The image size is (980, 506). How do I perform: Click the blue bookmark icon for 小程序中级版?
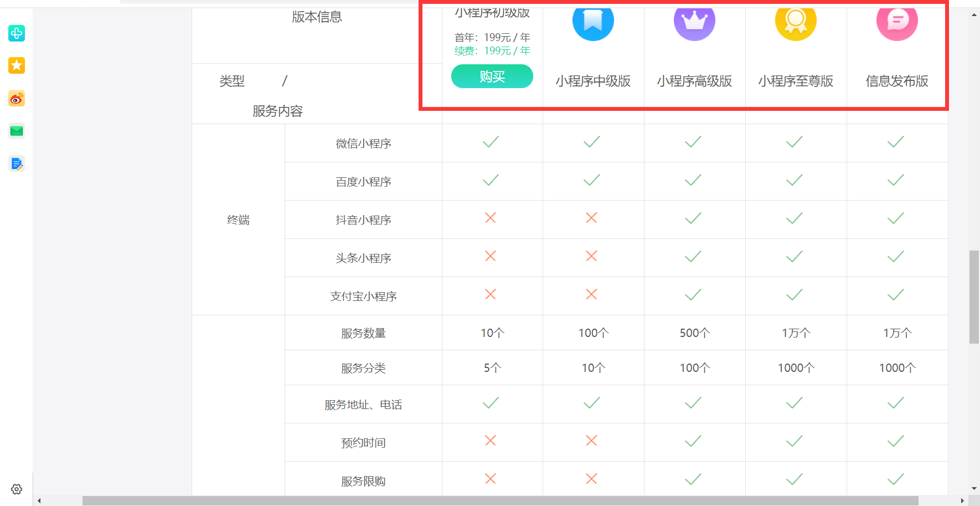tap(592, 21)
